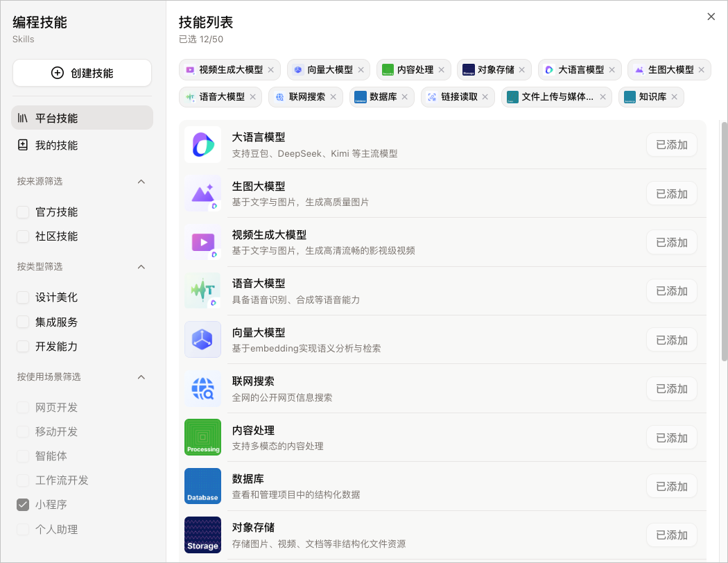Enable the 开发能力 type filter
Screen dimensions: 728x563
point(23,346)
